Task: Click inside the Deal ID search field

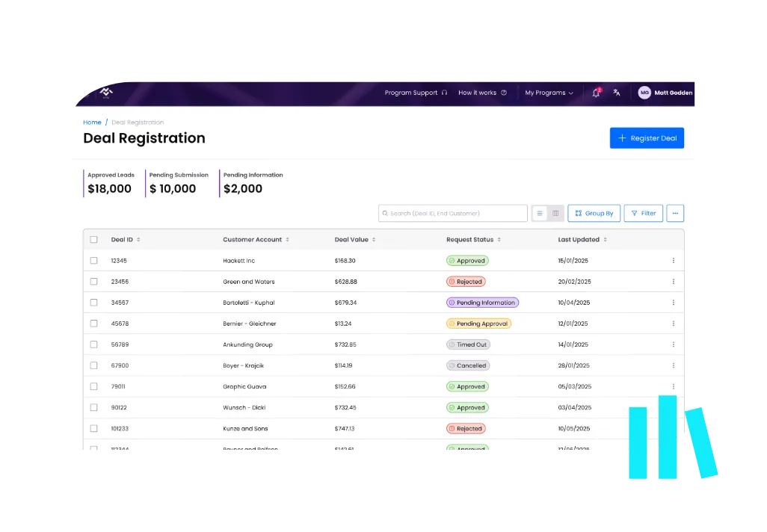Action: tap(452, 213)
